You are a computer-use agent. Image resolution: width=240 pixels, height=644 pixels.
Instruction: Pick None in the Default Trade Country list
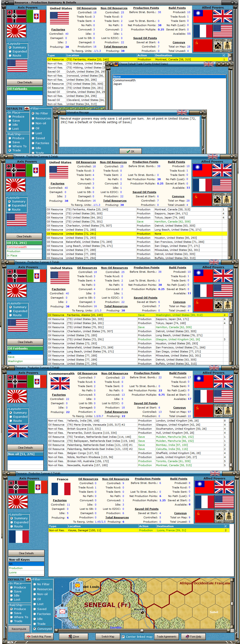click(169, 77)
